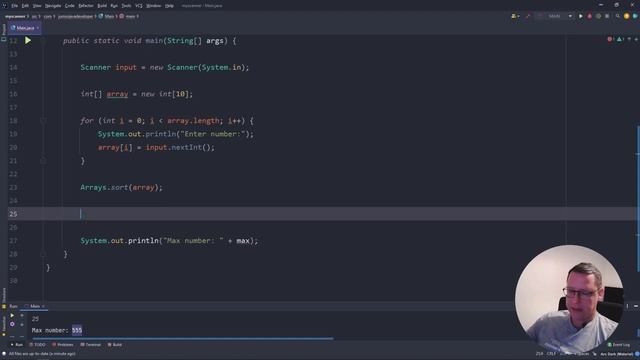Viewport: 640px width, 360px height.
Task: Click the project root breadcrumb
Action: click(15, 16)
